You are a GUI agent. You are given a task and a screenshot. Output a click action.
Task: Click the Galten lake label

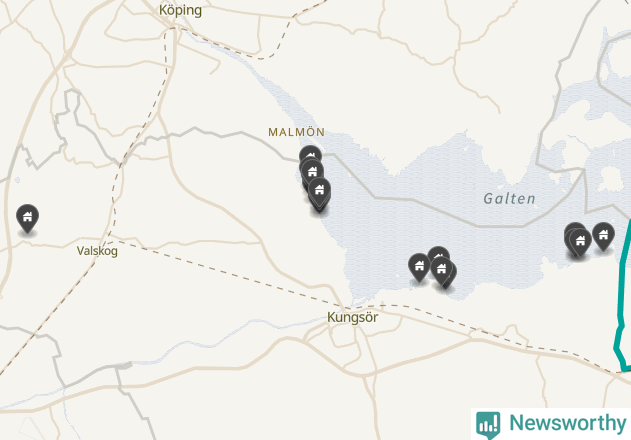click(x=509, y=198)
